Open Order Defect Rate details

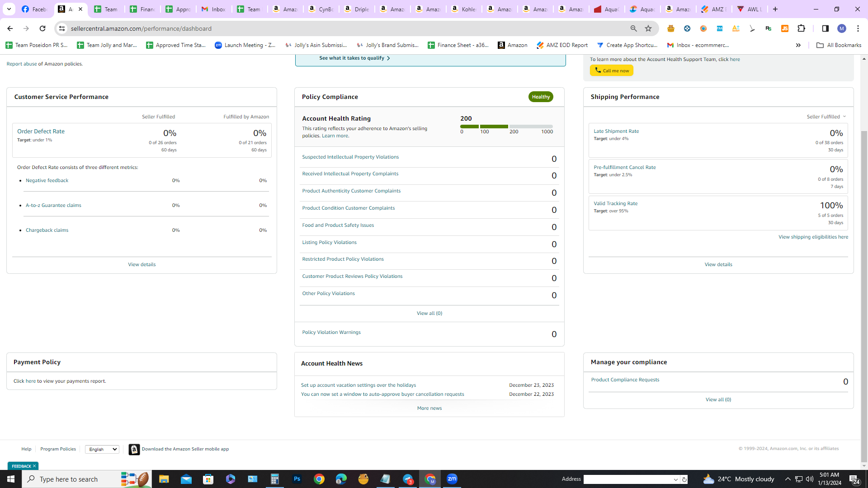[41, 131]
